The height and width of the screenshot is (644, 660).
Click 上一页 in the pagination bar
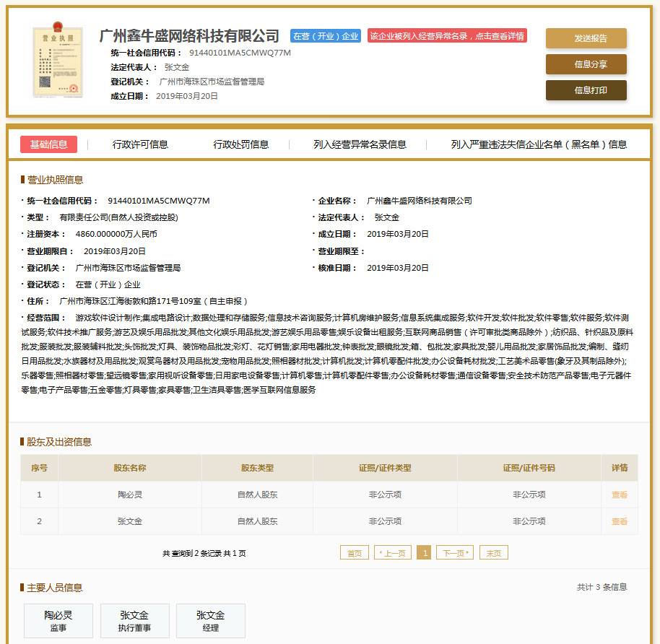click(x=392, y=552)
